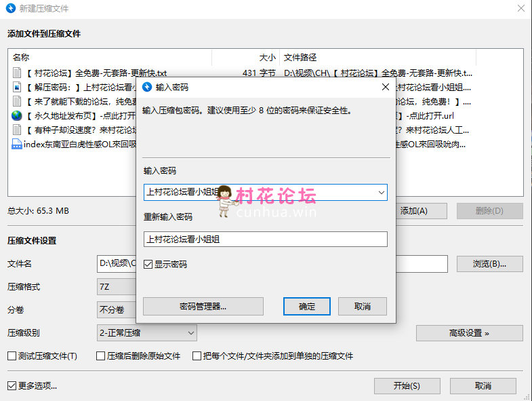The height and width of the screenshot is (401, 532).
Task: Uncheck the 显示密码 checkbox
Action: tap(148, 265)
